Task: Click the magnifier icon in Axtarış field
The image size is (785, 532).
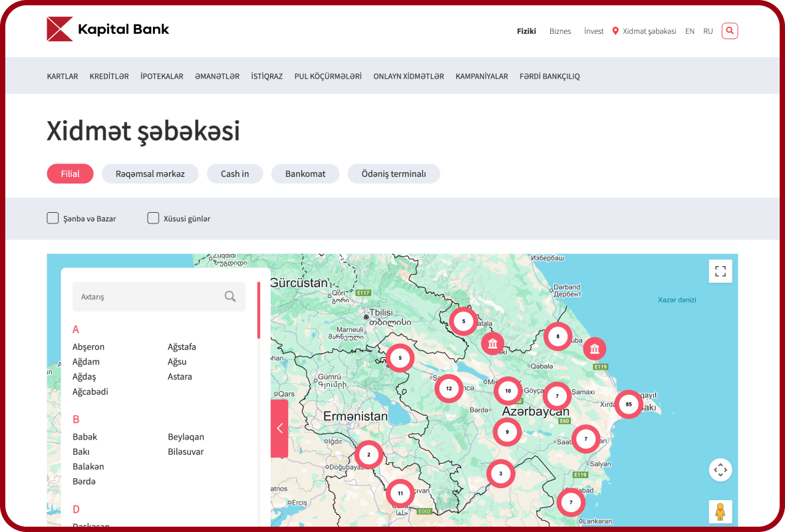Action: (230, 297)
